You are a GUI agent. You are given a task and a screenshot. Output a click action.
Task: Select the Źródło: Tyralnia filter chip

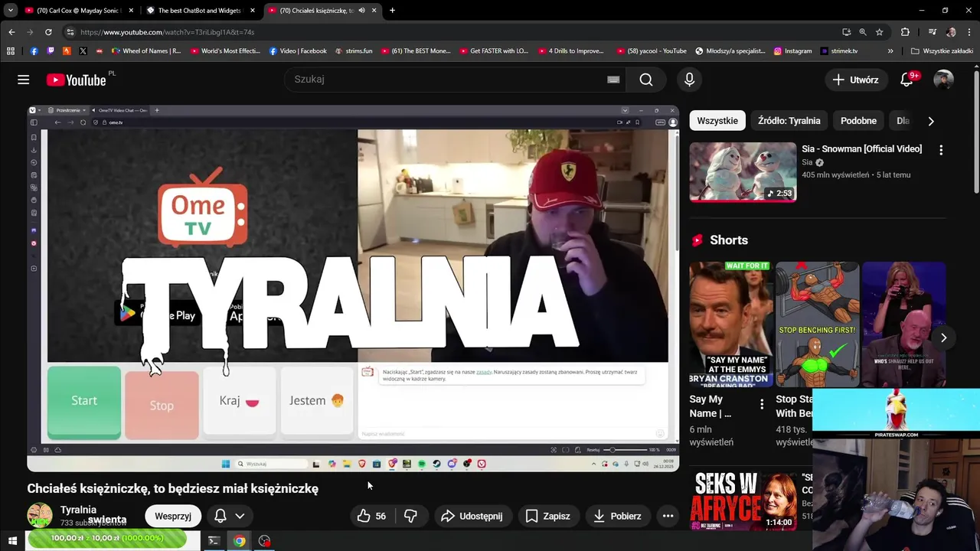tap(789, 121)
